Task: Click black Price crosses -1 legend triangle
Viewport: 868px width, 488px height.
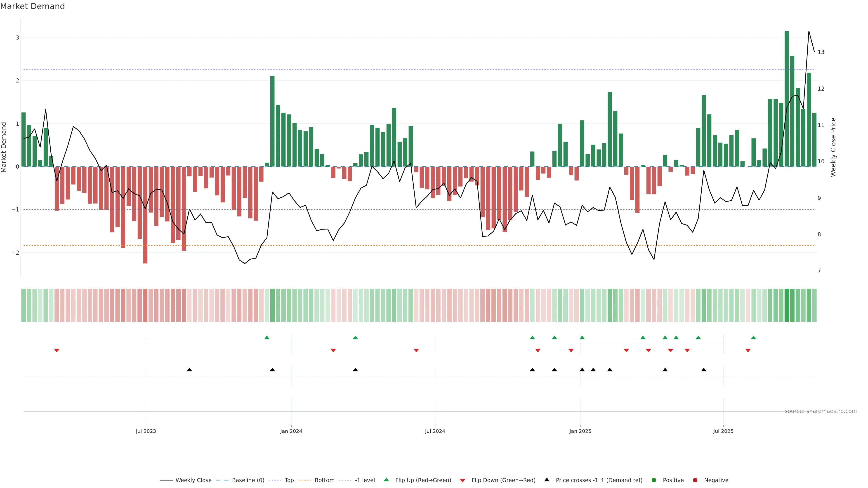Action: [547, 480]
